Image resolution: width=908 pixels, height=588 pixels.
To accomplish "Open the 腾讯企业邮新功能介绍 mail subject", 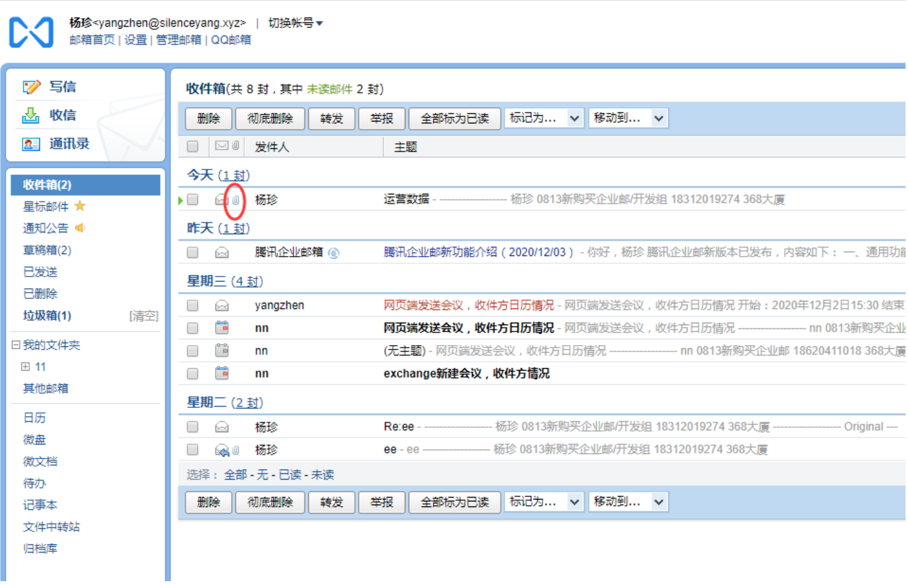I will [478, 252].
